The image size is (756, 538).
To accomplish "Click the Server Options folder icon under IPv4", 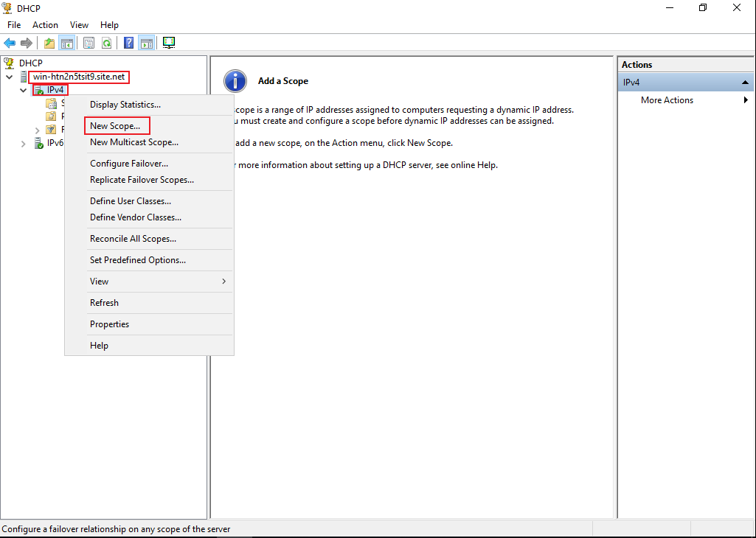I will 51,103.
